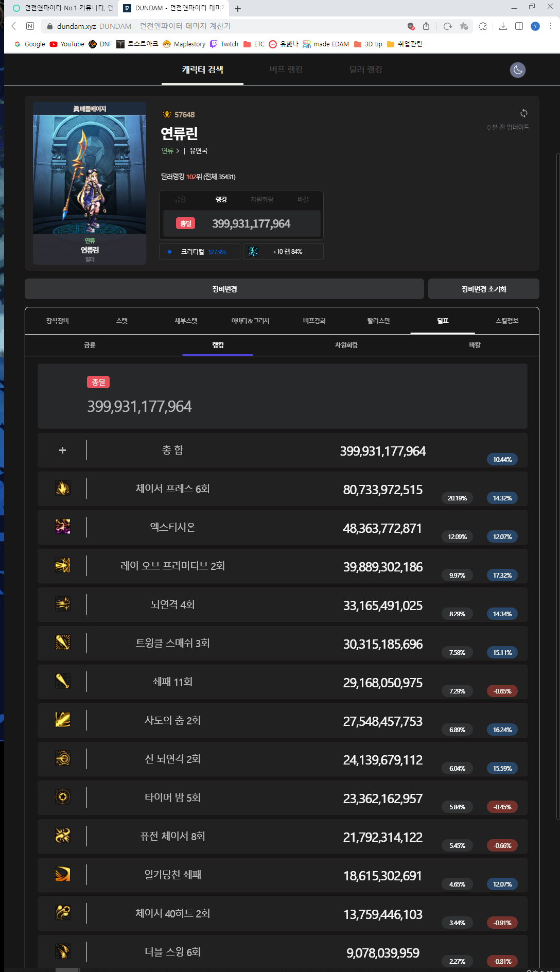Select 금룡 option in damage card

pyautogui.click(x=180, y=200)
